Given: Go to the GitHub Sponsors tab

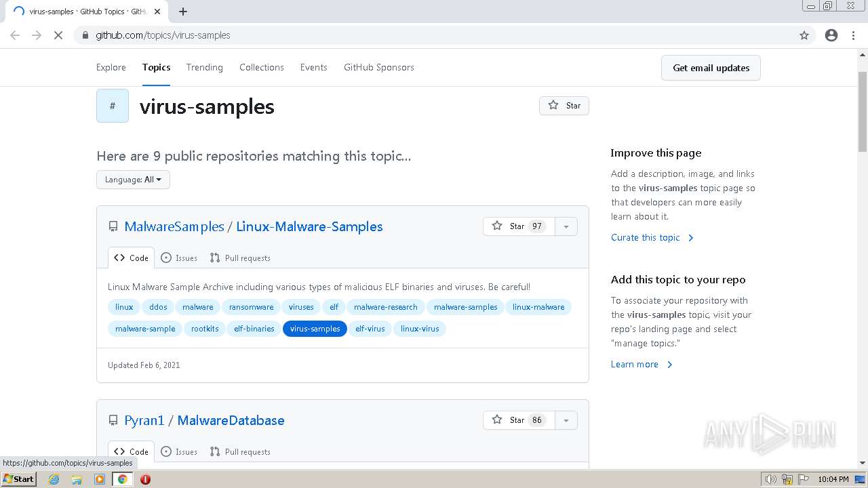Looking at the screenshot, I should coord(379,67).
